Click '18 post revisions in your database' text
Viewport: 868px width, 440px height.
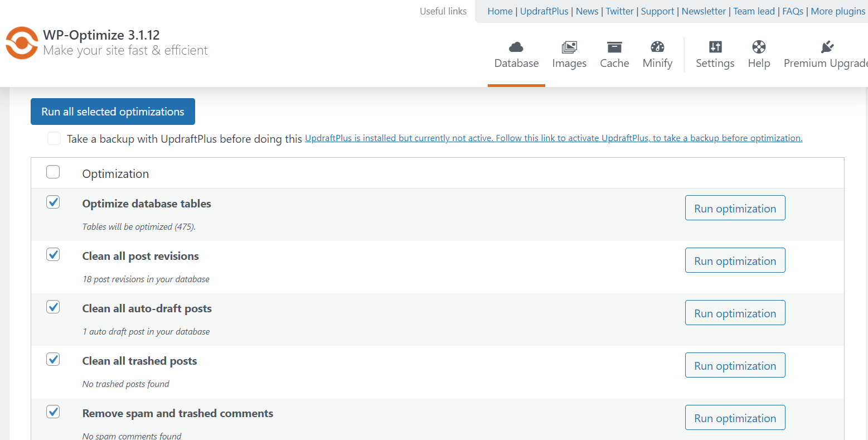click(146, 279)
